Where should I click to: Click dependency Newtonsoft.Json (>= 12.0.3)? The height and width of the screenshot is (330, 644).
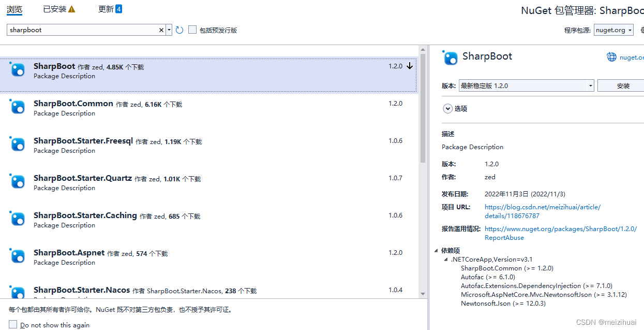click(503, 304)
